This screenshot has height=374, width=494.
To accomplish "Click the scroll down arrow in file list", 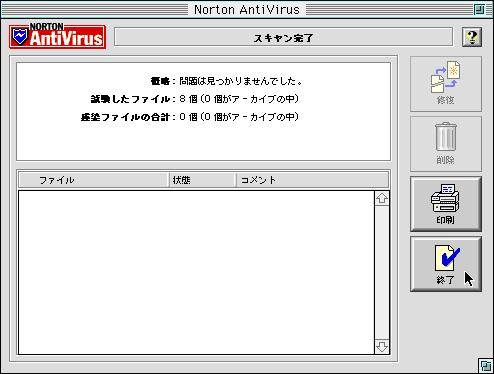I will click(x=382, y=347).
